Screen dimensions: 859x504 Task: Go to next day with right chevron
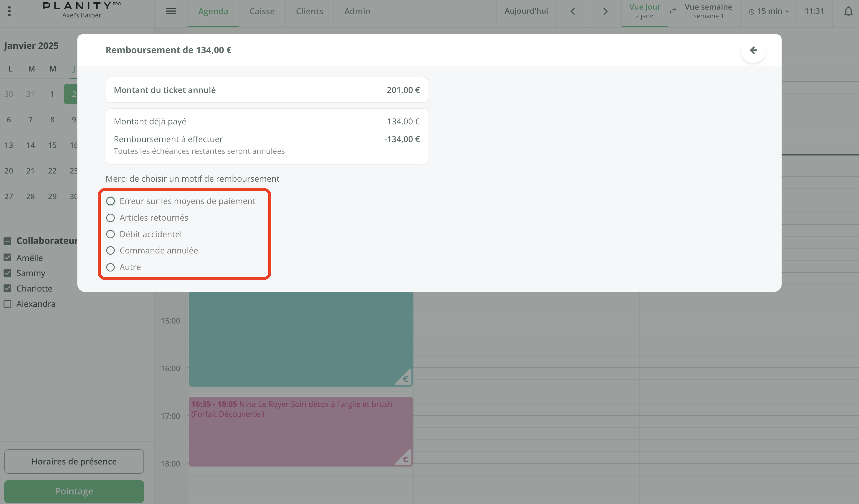(605, 11)
